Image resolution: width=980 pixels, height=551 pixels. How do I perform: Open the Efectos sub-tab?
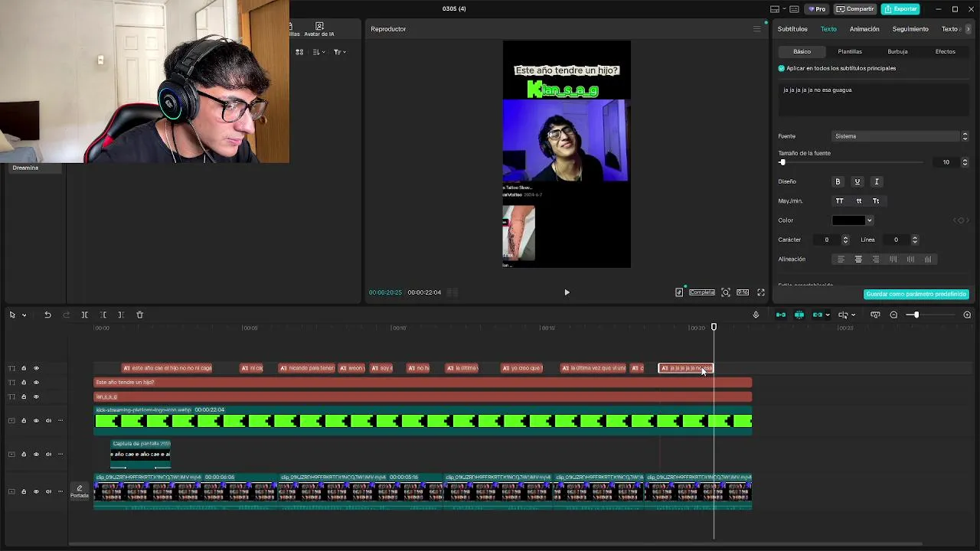click(x=946, y=51)
